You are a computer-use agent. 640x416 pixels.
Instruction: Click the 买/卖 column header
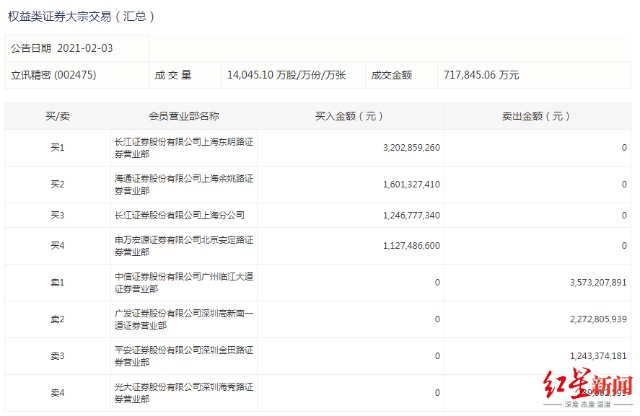[x=58, y=116]
